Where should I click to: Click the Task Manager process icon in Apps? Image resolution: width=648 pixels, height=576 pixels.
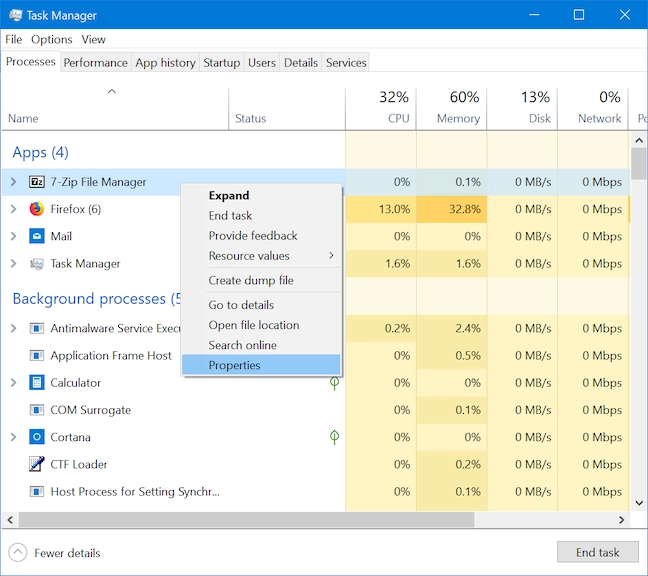[37, 264]
